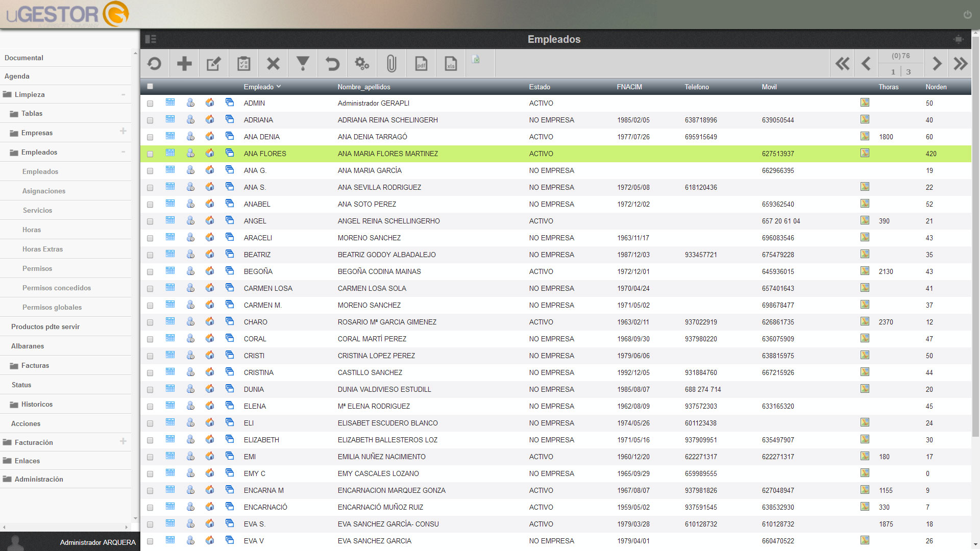This screenshot has height=551, width=980.
Task: Expand the Facturación section plus
Action: pos(123,441)
